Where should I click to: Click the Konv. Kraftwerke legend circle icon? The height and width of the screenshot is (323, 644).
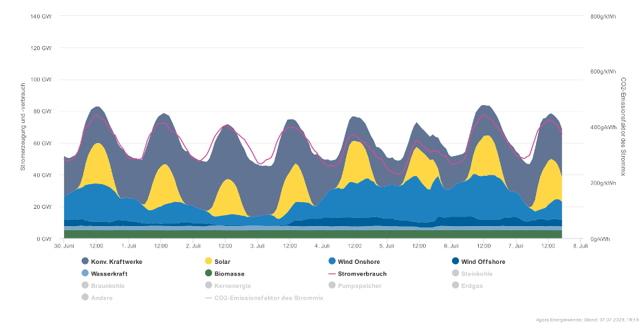pyautogui.click(x=85, y=261)
